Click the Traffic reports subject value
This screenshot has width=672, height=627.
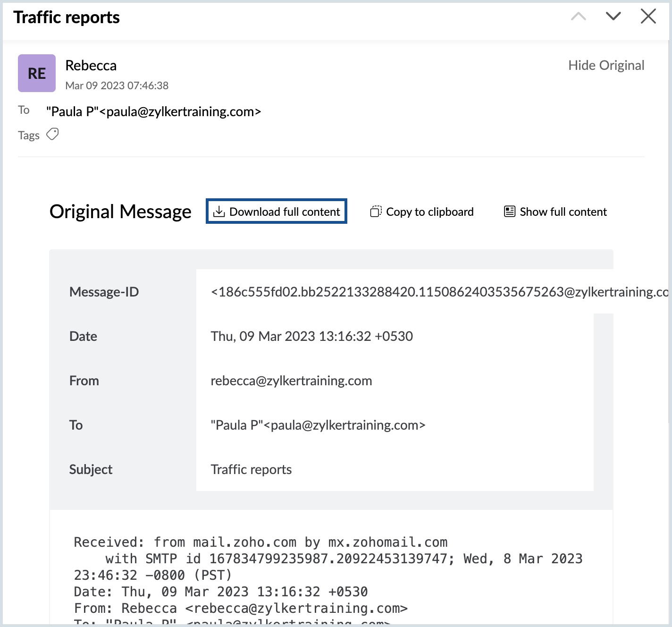point(251,469)
